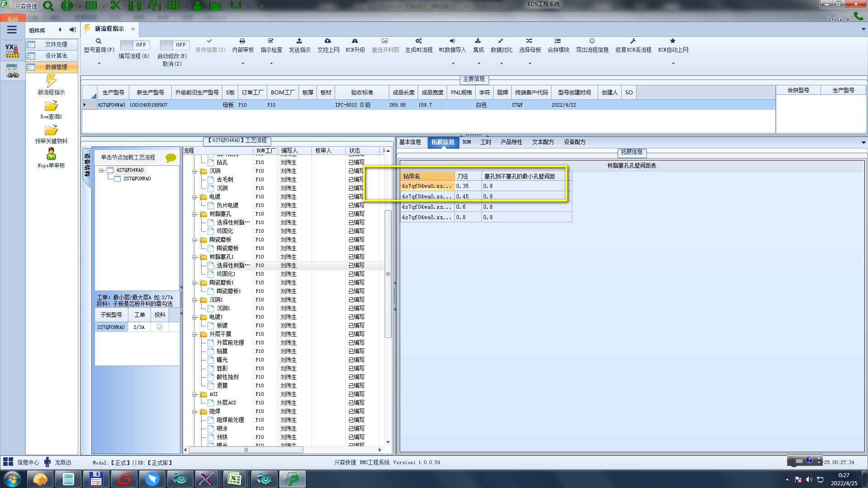The width and height of the screenshot is (868, 488).
Task: Open dropdown arrow under 选择母板
Action: tap(530, 63)
